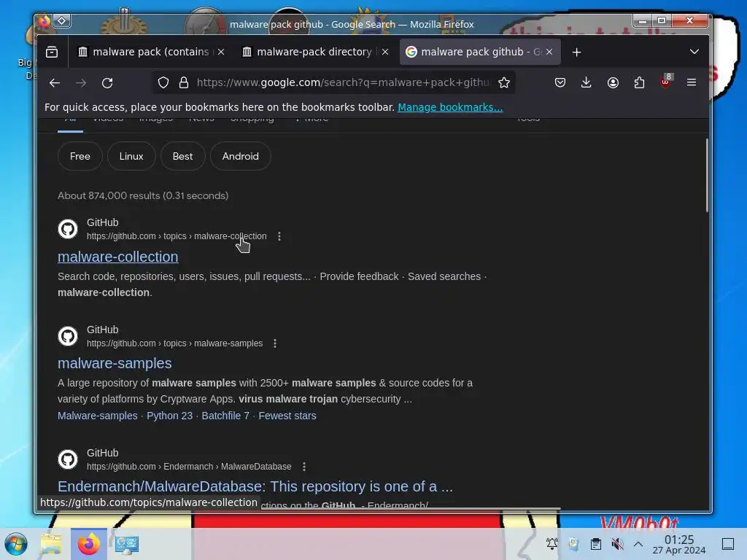Open the Save to Pocket icon
The image size is (747, 560).
[x=560, y=83]
